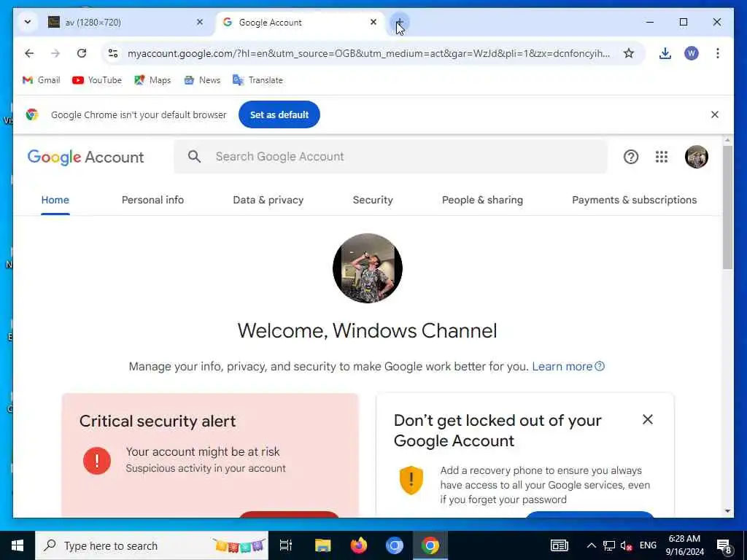The height and width of the screenshot is (560, 747).
Task: Click Set as default button
Action: (x=279, y=114)
